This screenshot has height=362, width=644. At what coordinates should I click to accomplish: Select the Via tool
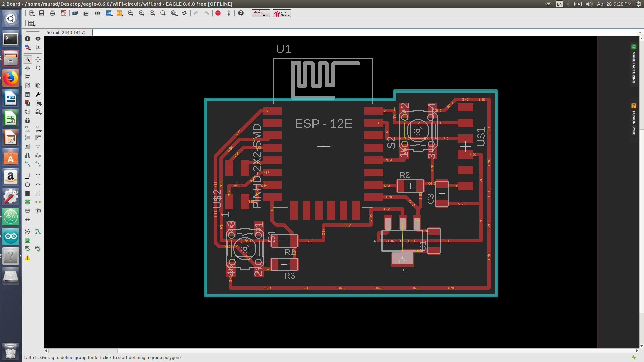28,202
